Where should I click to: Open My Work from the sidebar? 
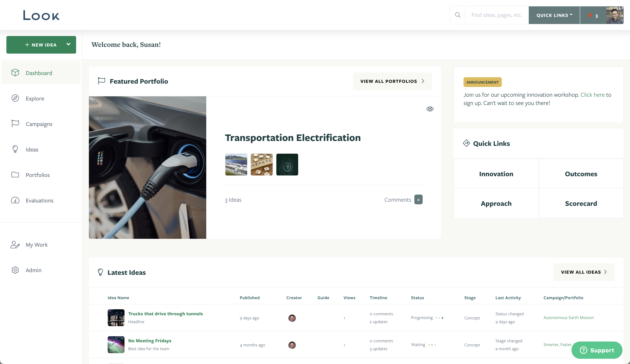(x=37, y=245)
